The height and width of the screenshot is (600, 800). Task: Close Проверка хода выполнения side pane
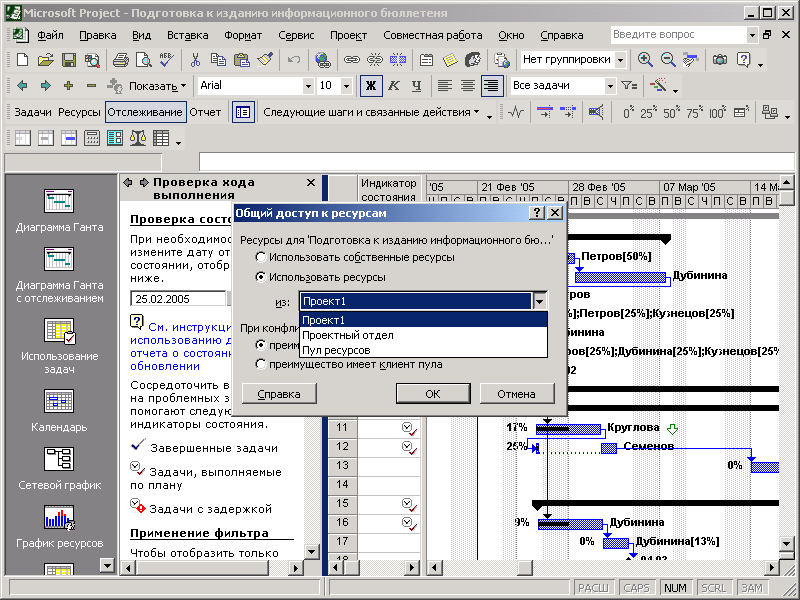[311, 183]
